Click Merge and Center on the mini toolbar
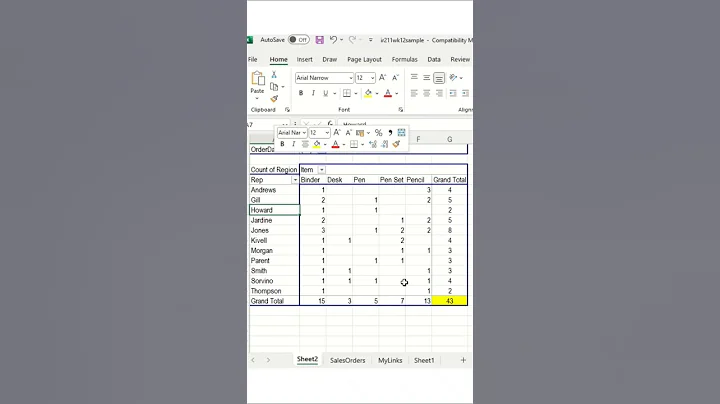Image resolution: width=720 pixels, height=404 pixels. (x=401, y=133)
